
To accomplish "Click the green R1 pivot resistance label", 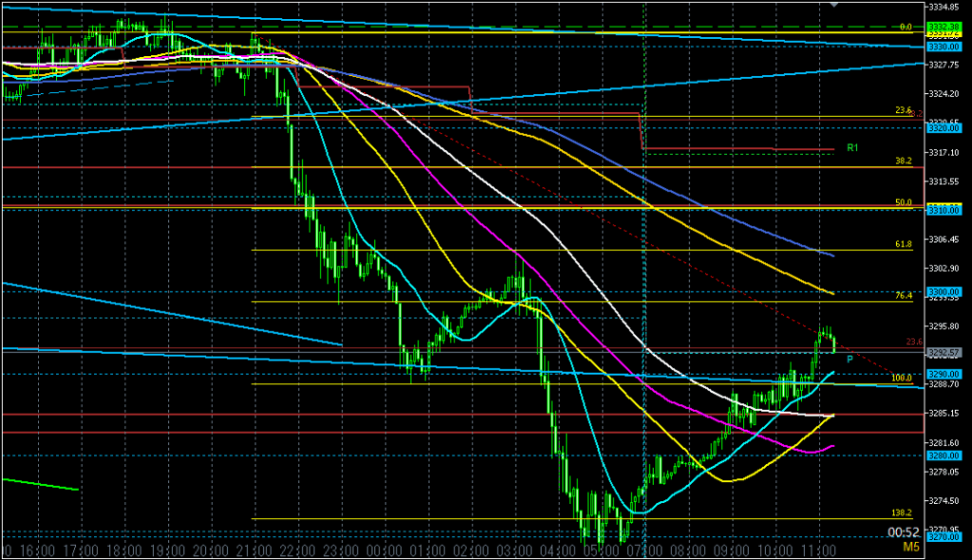I will (852, 148).
